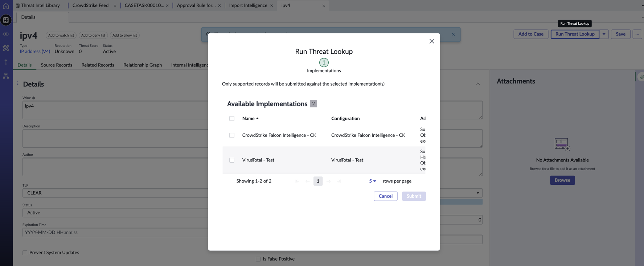The image size is (644, 266).
Task: Open the highlighted workspace list icon in the sidebar
Action: (x=6, y=20)
